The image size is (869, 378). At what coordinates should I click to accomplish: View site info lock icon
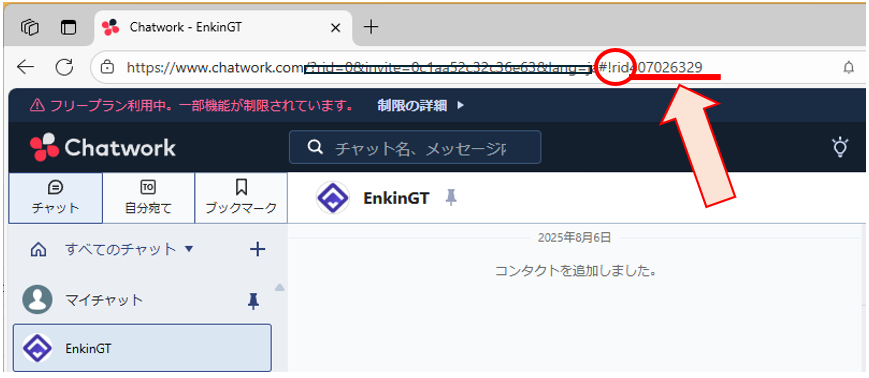107,68
